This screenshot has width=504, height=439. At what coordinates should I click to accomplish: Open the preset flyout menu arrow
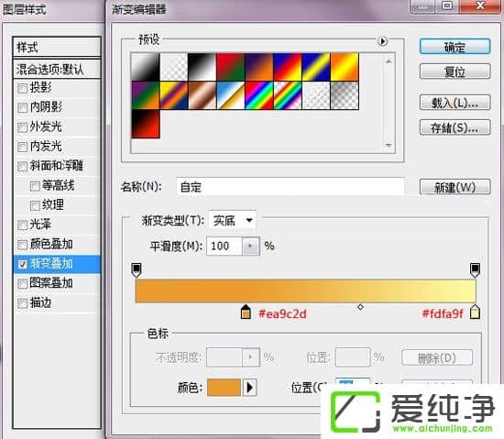pos(382,41)
